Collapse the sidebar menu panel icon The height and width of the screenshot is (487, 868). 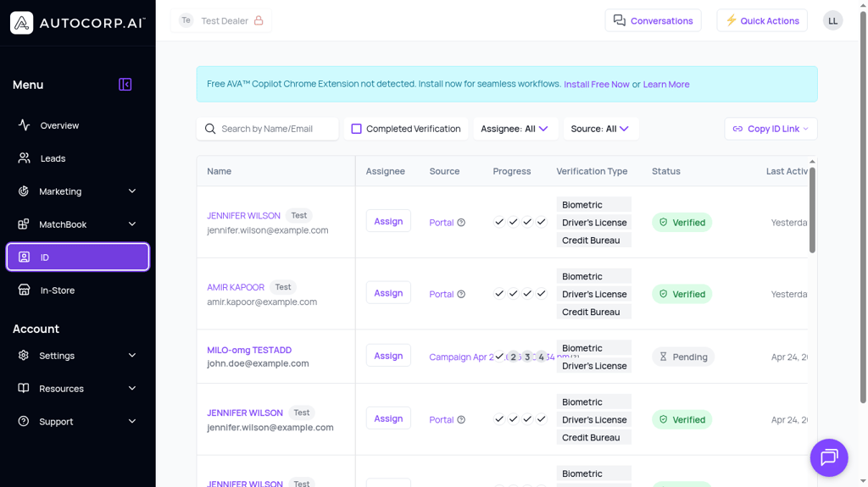pos(125,84)
